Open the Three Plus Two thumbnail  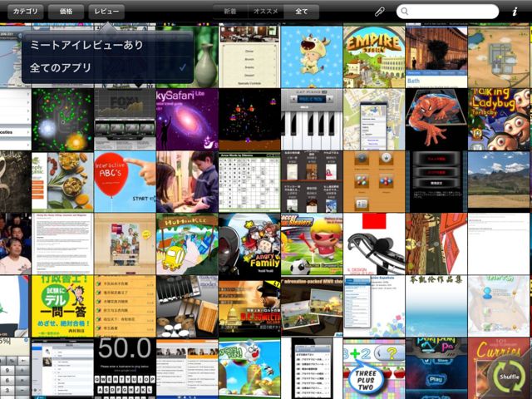point(374,368)
